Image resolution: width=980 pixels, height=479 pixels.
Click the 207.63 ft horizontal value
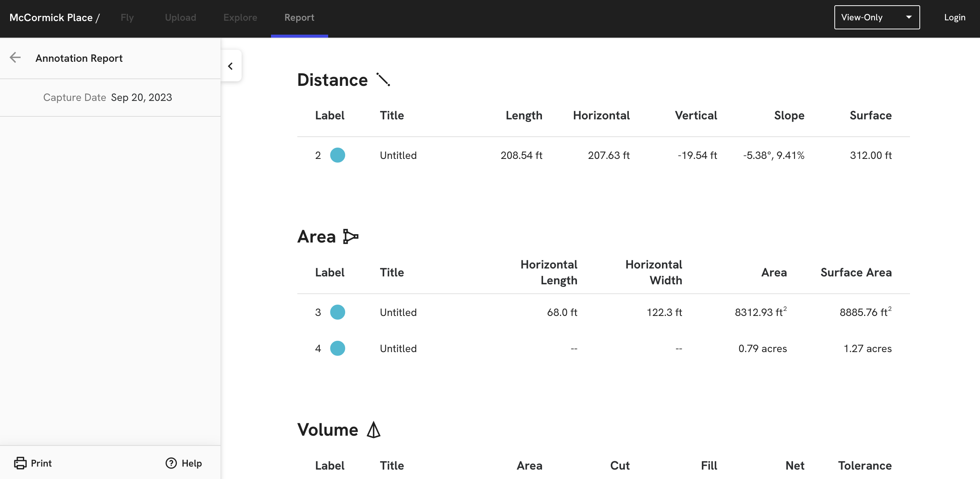tap(609, 156)
